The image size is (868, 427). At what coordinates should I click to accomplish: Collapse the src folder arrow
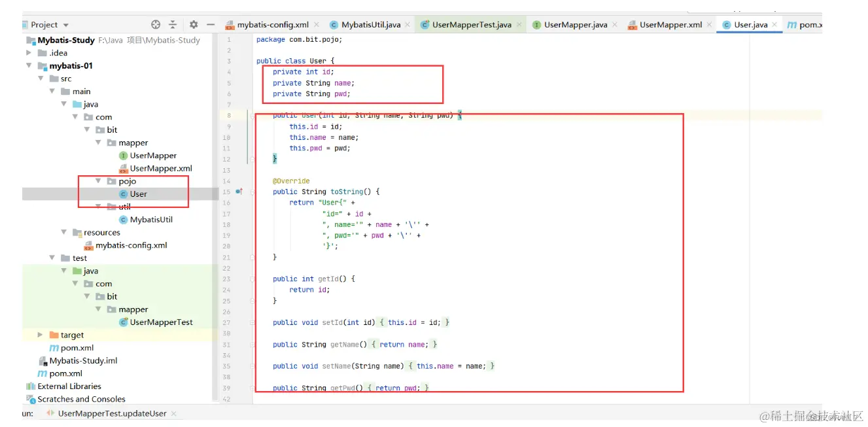41,78
